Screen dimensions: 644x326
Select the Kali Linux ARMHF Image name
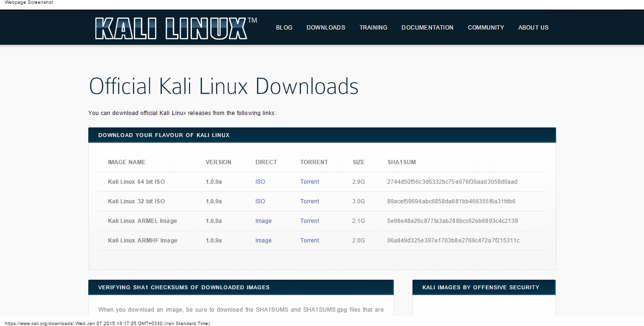[143, 241]
